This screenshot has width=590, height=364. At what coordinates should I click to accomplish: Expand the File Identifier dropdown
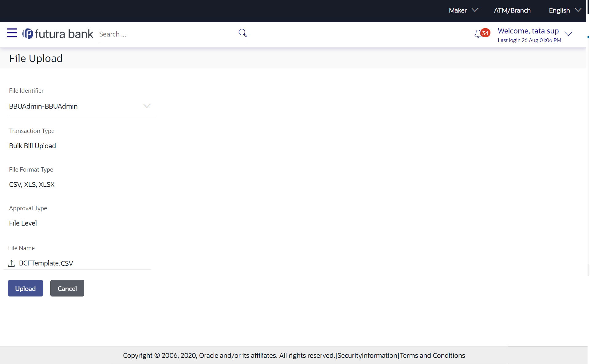point(147,106)
